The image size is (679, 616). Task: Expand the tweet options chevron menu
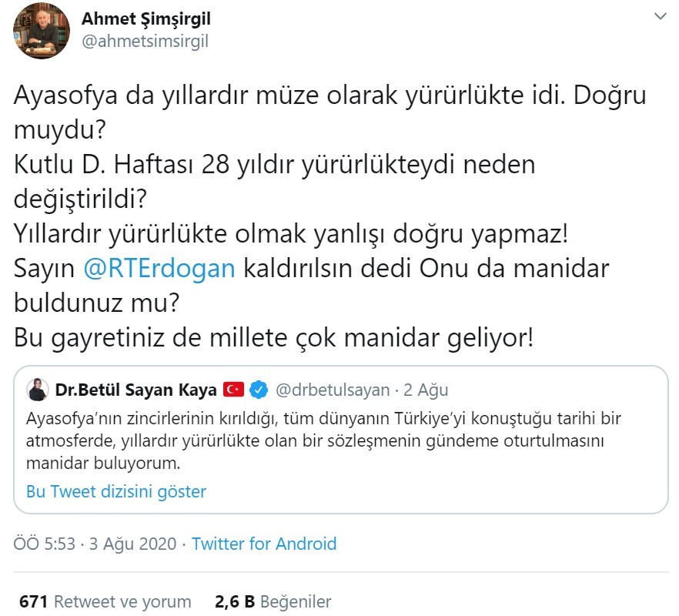[x=660, y=16]
